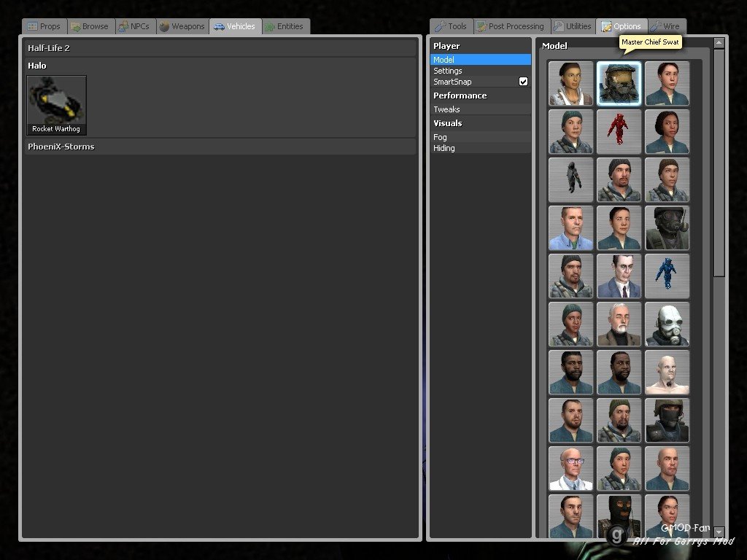Open the Wire tab
The height and width of the screenshot is (560, 747).
[x=667, y=27]
